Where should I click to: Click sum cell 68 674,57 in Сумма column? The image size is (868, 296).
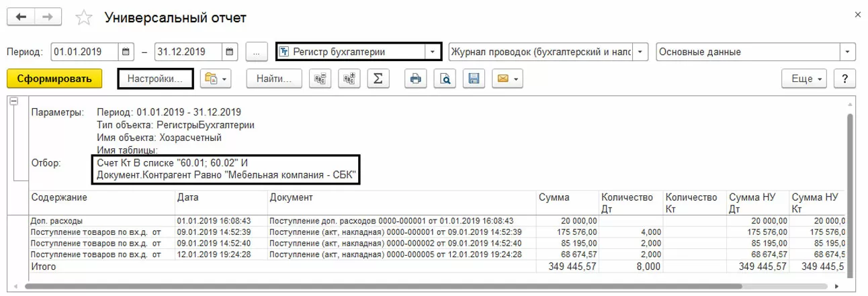click(x=567, y=254)
